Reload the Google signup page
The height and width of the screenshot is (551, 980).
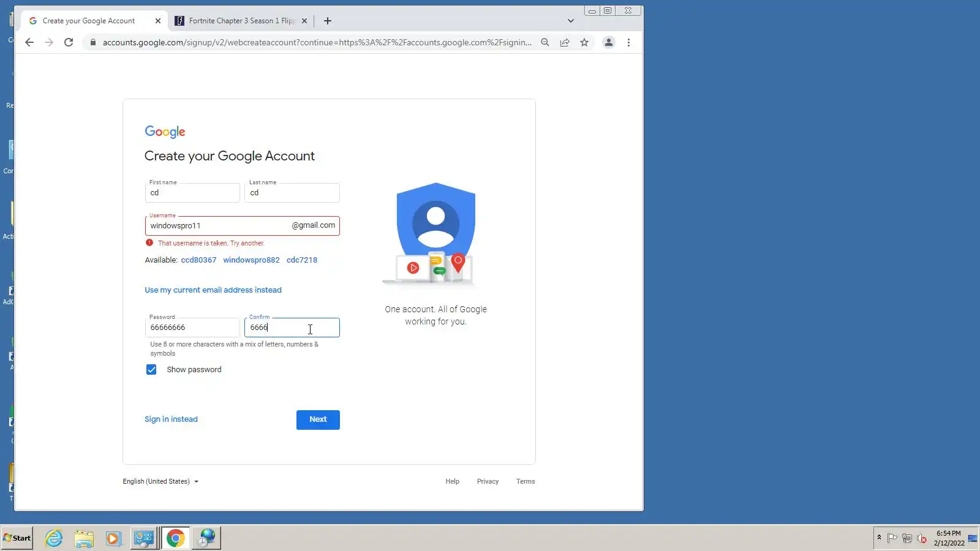tap(69, 42)
